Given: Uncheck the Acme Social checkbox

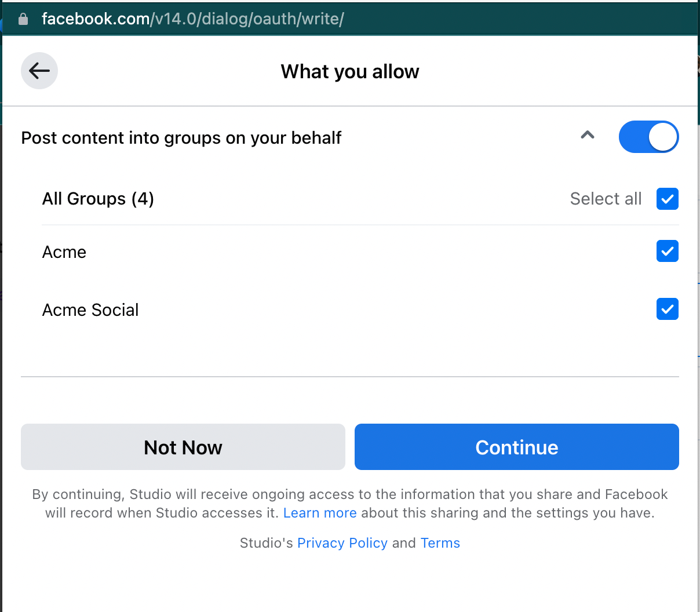Looking at the screenshot, I should [x=667, y=309].
